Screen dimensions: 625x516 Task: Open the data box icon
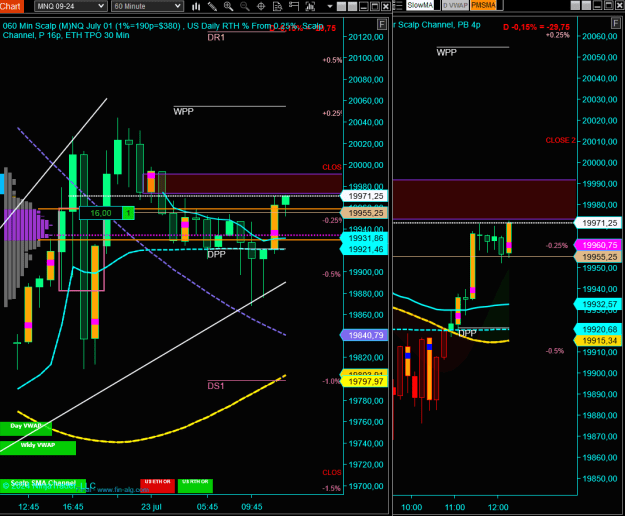[x=277, y=6]
